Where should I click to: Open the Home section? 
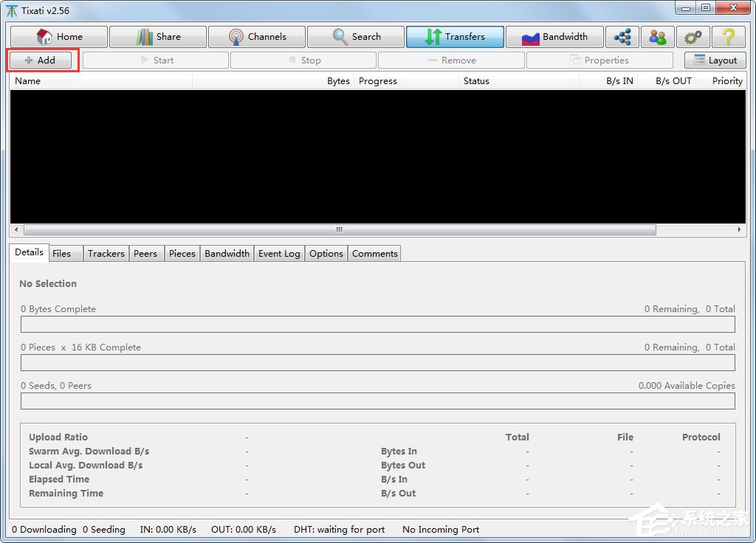59,37
